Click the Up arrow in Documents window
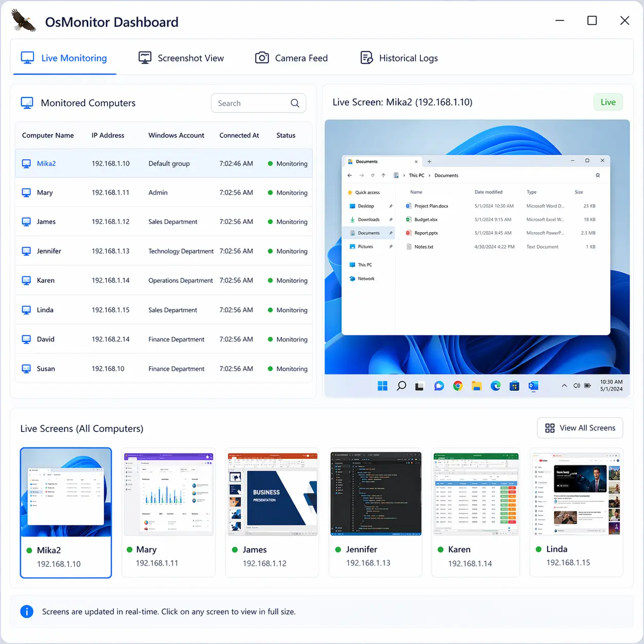Image resolution: width=644 pixels, height=644 pixels. [383, 176]
